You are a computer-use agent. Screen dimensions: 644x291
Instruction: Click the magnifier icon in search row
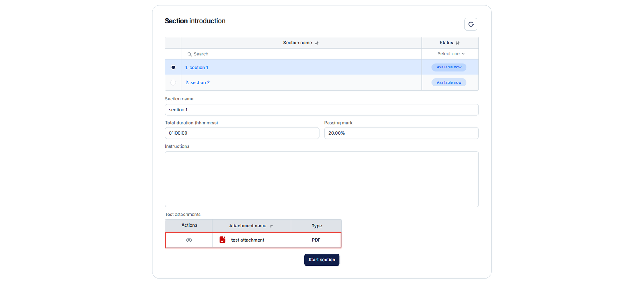[x=189, y=54]
